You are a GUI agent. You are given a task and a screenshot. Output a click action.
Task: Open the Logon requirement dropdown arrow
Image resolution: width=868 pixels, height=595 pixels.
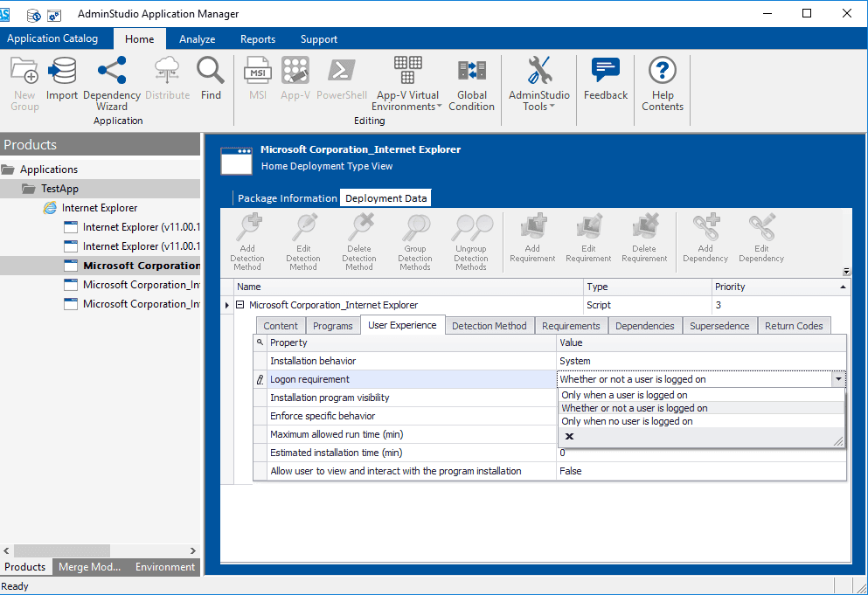(838, 379)
